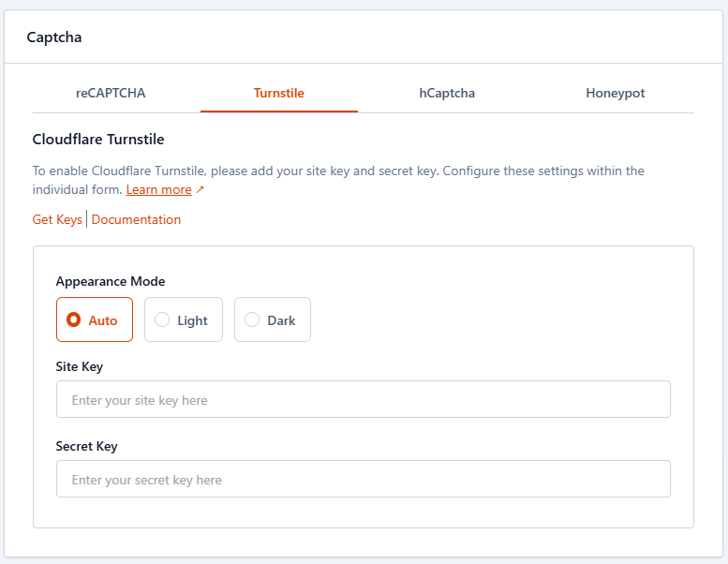Viewport: 728px width, 564px height.
Task: Select Auto appearance mode
Action: tap(95, 319)
